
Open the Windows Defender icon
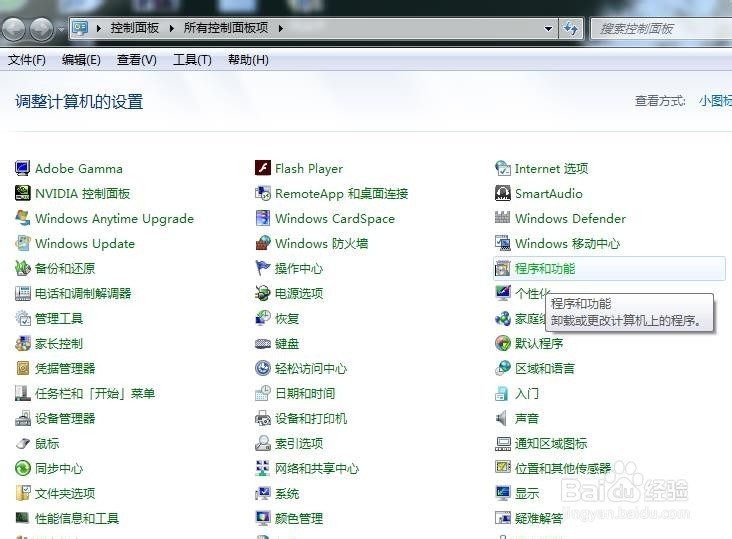tap(503, 218)
